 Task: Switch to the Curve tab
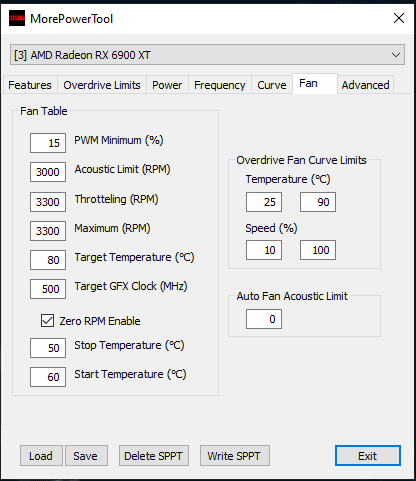(x=272, y=85)
